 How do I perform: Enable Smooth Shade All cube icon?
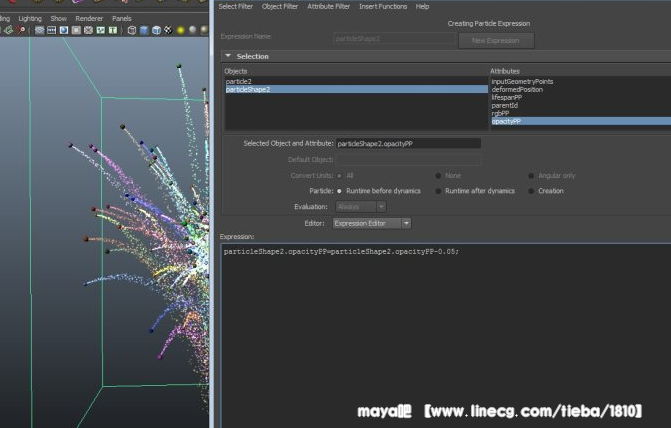click(x=144, y=30)
